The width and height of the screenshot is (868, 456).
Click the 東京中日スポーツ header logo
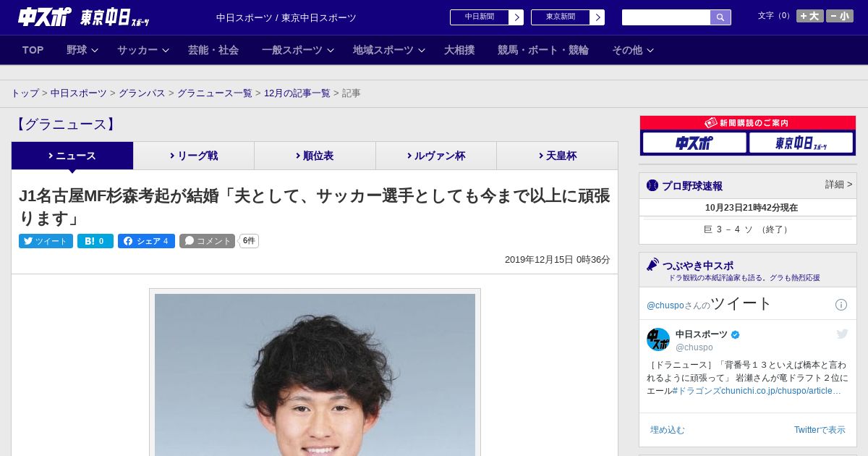point(115,18)
